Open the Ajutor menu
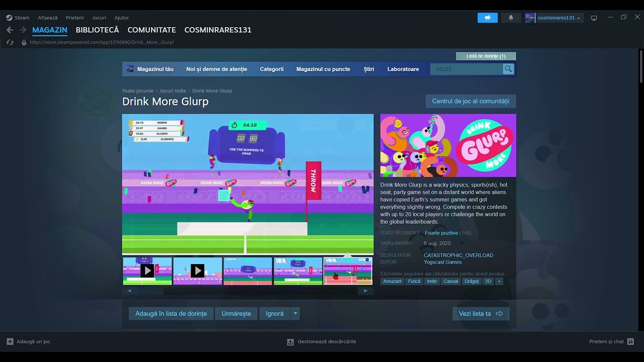 pos(121,18)
